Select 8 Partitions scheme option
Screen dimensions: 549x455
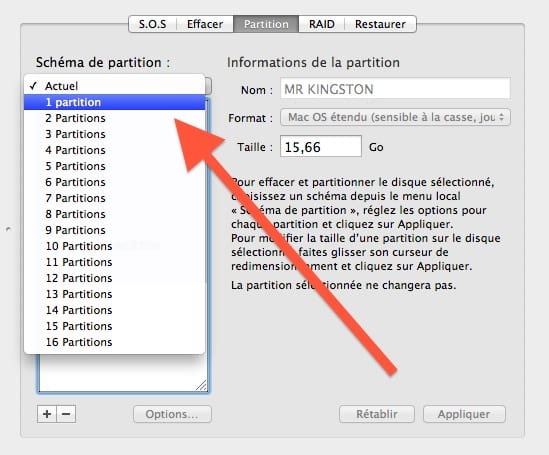click(114, 214)
